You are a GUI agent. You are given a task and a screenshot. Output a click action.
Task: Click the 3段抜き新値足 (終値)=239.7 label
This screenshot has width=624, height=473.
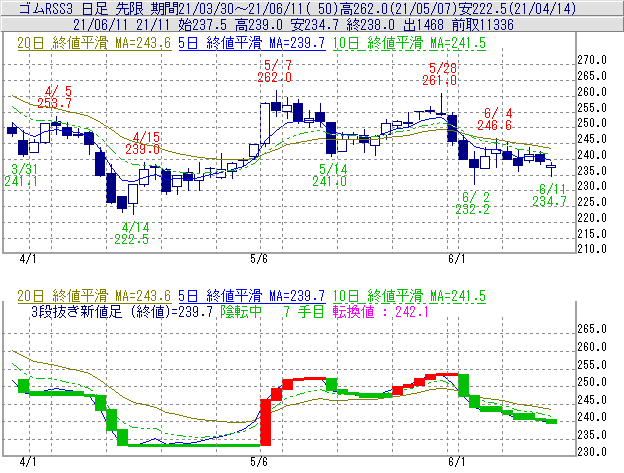point(122,311)
